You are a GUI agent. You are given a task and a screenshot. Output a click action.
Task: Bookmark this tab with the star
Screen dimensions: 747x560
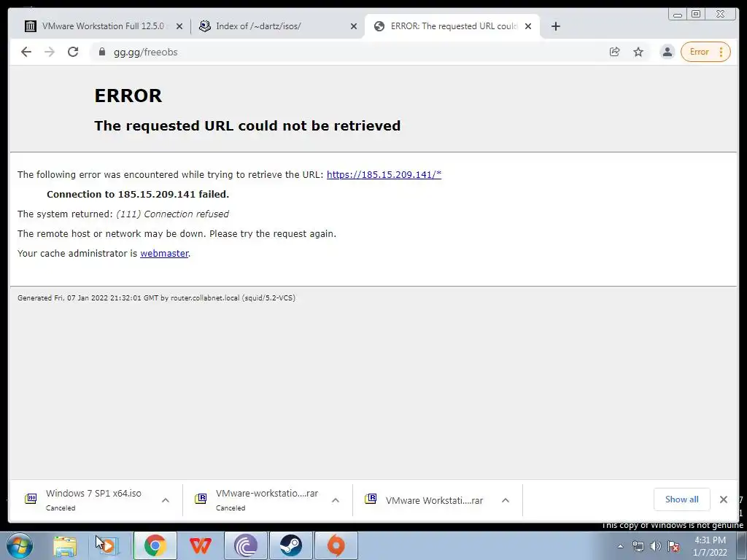pos(638,52)
